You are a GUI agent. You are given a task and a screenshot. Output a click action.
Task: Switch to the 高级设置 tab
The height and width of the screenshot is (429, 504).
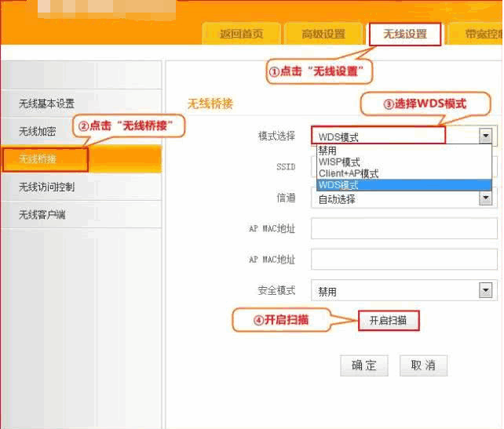pos(323,35)
